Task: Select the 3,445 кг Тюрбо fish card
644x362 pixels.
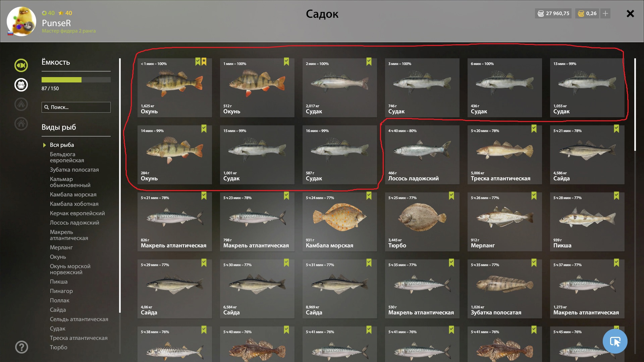Action: 422,222
